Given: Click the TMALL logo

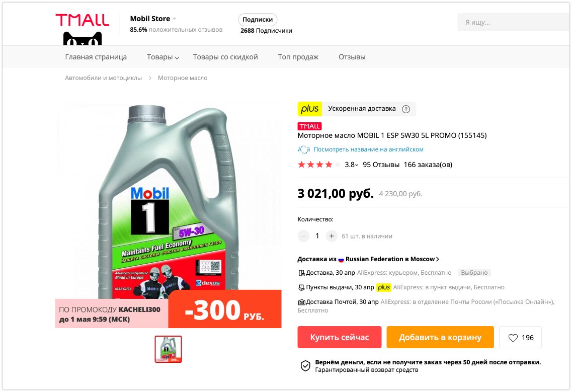Looking at the screenshot, I should tap(82, 29).
